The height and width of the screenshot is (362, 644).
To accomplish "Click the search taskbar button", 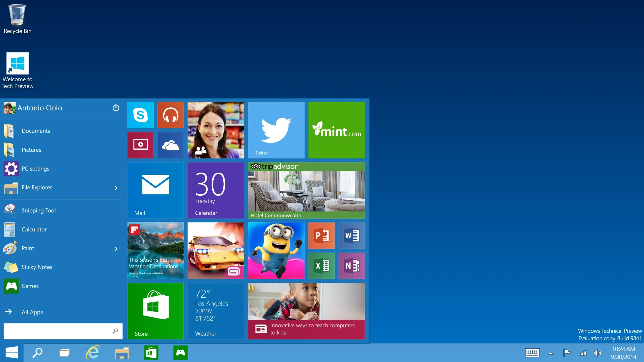I will point(38,353).
